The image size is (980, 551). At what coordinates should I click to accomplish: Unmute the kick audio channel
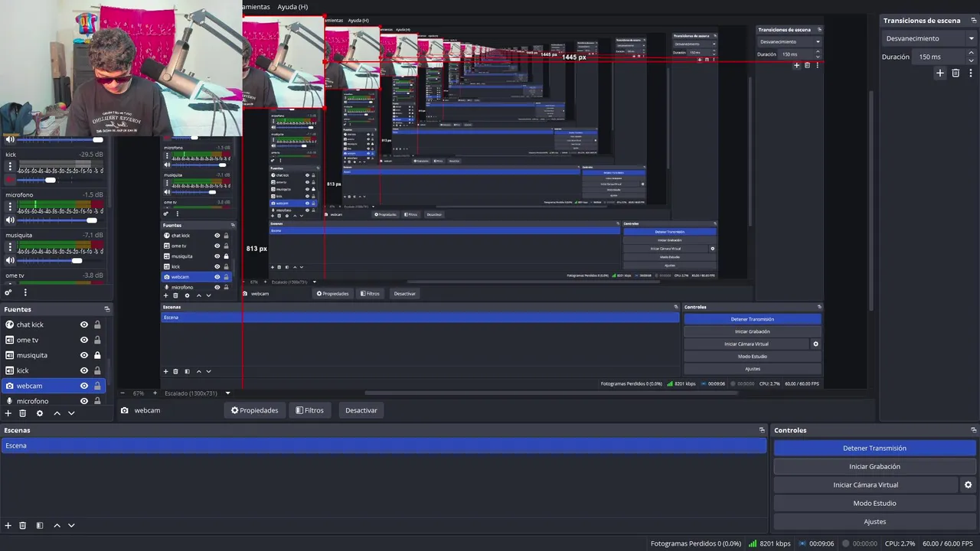tap(10, 180)
